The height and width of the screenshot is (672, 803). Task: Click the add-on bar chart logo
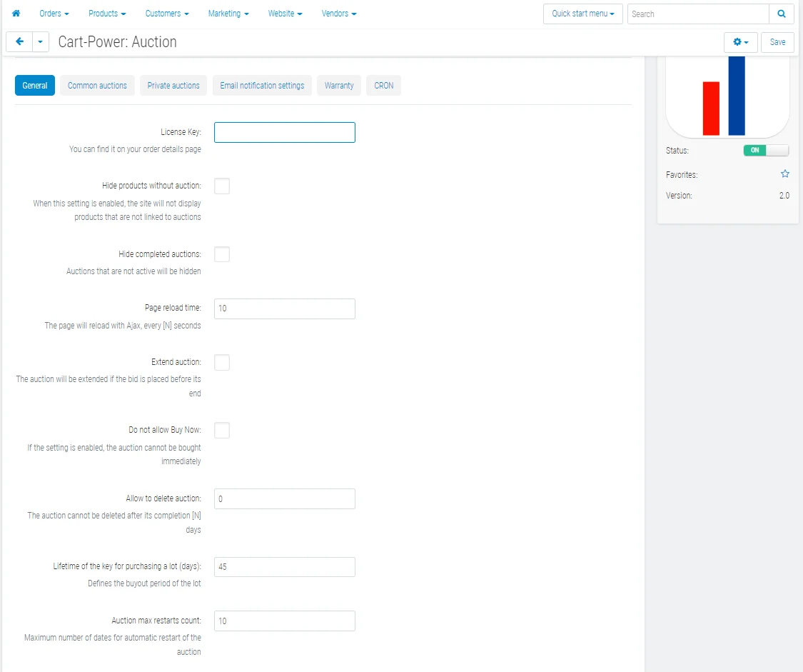pos(727,96)
